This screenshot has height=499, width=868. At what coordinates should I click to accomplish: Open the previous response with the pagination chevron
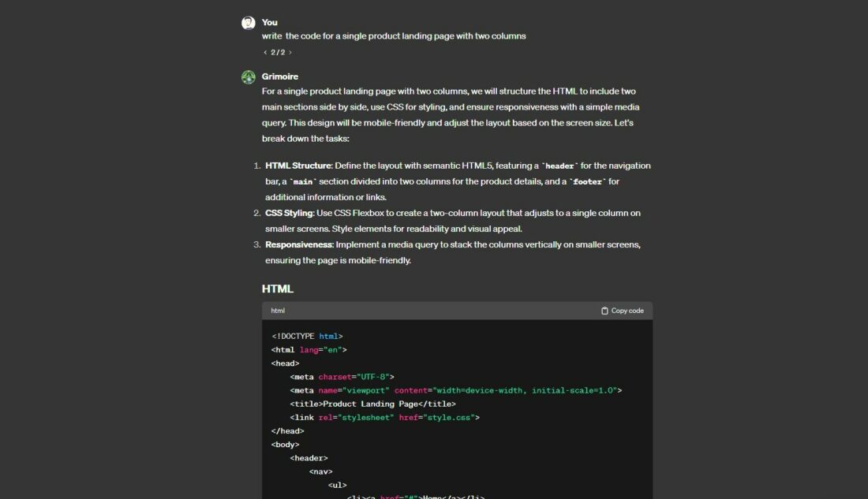[265, 52]
